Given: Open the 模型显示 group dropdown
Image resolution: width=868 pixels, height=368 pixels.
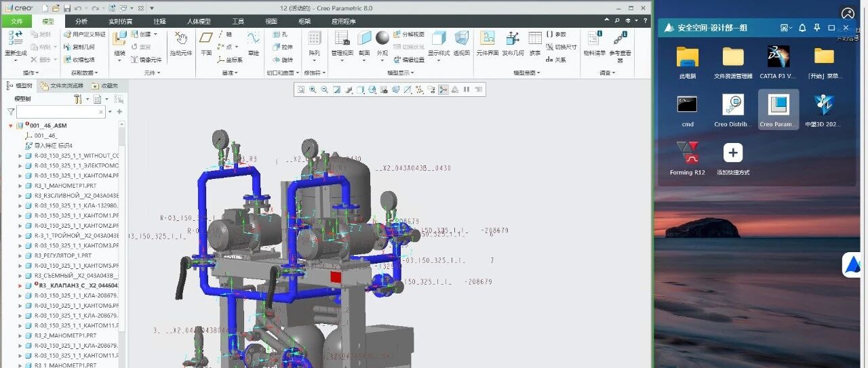Looking at the screenshot, I should (x=400, y=73).
